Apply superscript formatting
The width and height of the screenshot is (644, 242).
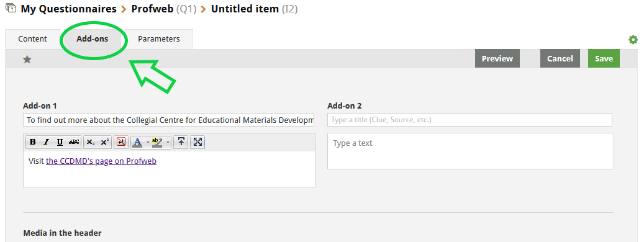pos(104,142)
